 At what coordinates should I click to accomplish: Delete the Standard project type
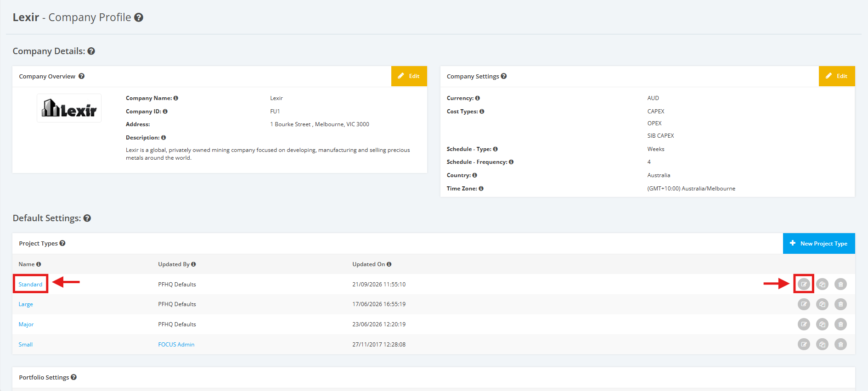[x=840, y=284]
